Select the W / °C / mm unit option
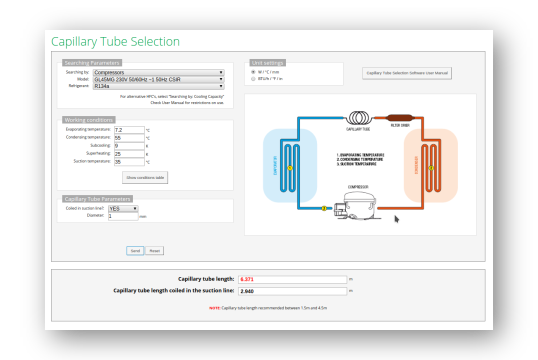Image resolution: width=538 pixels, height=360 pixels. click(253, 72)
